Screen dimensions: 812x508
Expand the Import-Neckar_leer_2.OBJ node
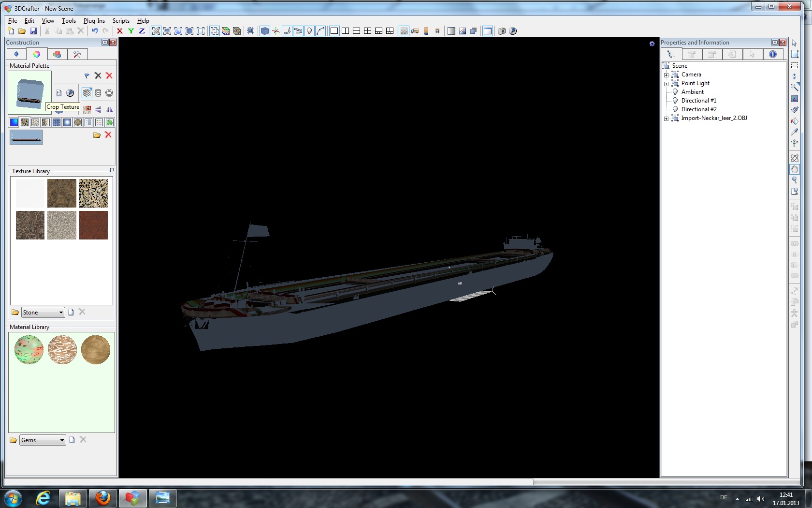(x=666, y=119)
